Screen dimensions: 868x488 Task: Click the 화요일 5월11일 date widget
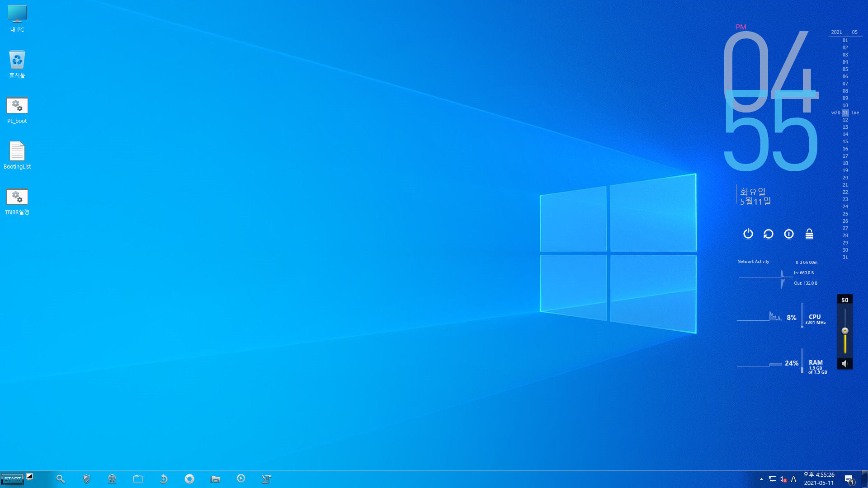click(x=755, y=197)
